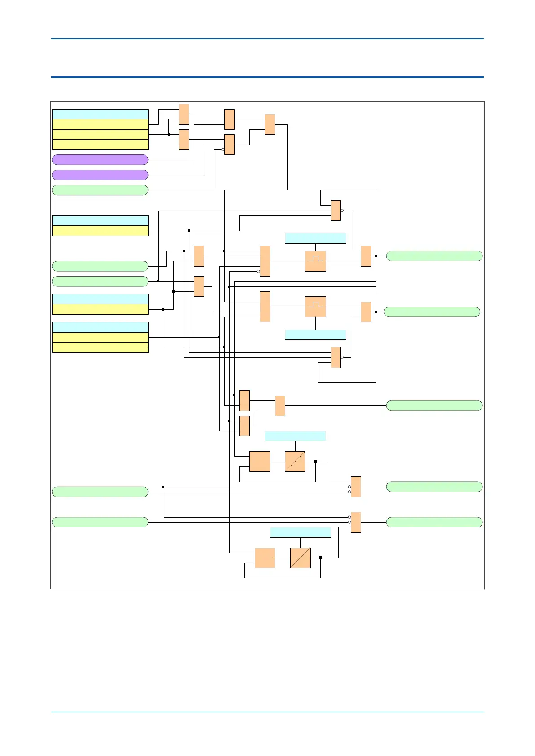This screenshot has width=535, height=756.
Task: Click the green input box beneath the purple boxes
Action: [x=100, y=190]
